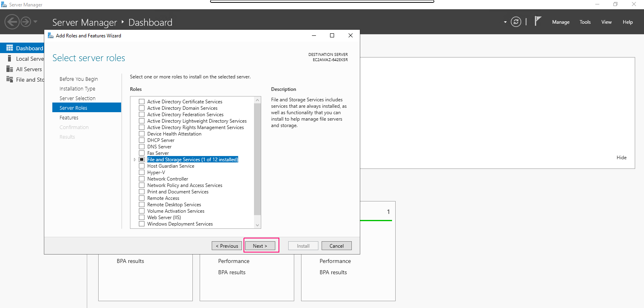Check Print and Document Services

point(142,192)
